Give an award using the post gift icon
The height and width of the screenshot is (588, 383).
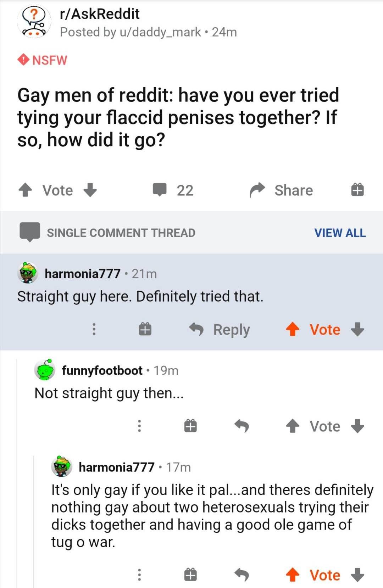point(357,190)
